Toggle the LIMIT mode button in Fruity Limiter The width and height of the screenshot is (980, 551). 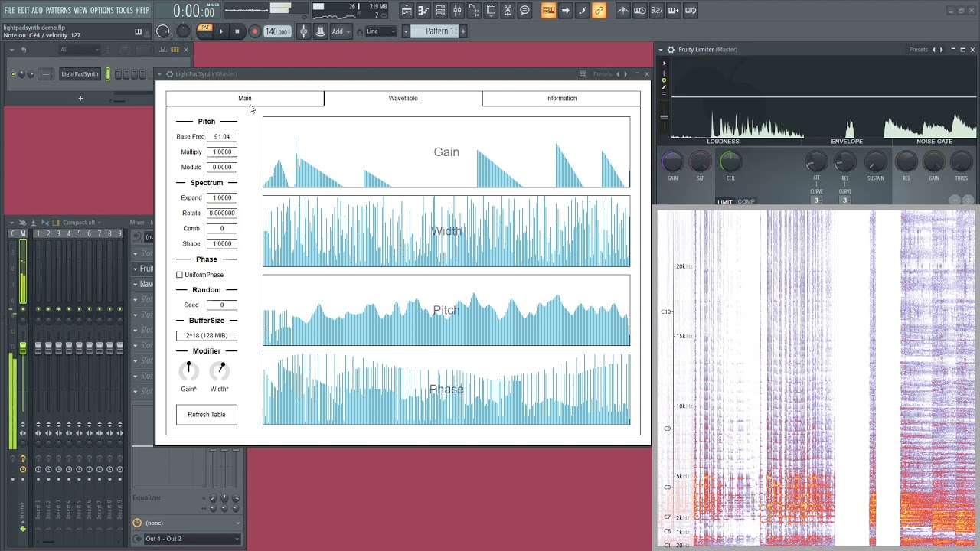coord(724,202)
